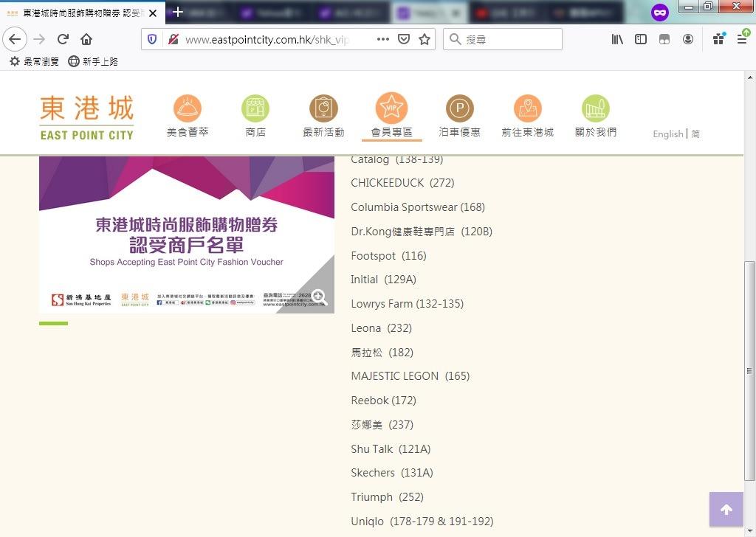This screenshot has width=756, height=537.
Task: Click the Forward arrow button
Action: [x=40, y=39]
